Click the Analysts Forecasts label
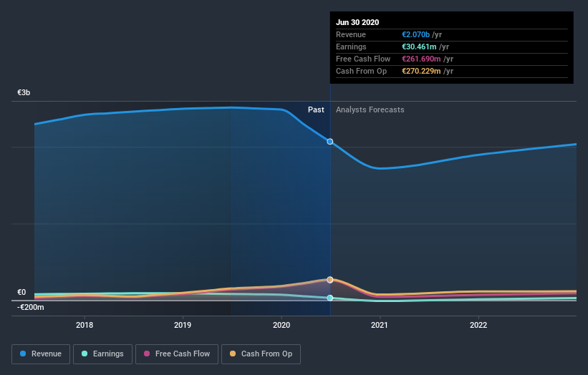This screenshot has width=588, height=375. point(370,109)
